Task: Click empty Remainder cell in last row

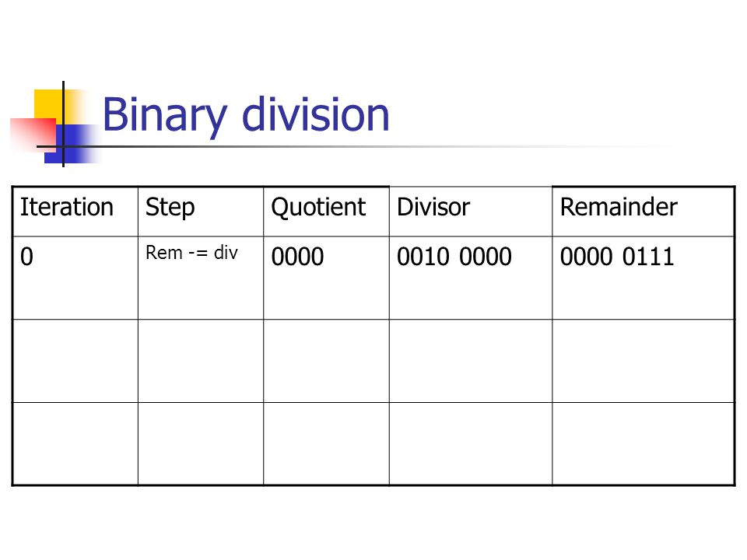Action: [x=644, y=444]
